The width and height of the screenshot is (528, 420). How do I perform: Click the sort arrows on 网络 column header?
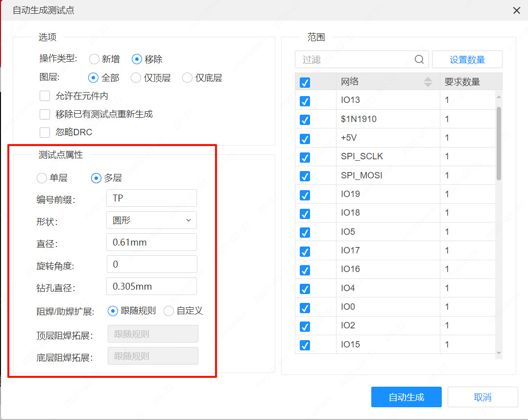428,82
